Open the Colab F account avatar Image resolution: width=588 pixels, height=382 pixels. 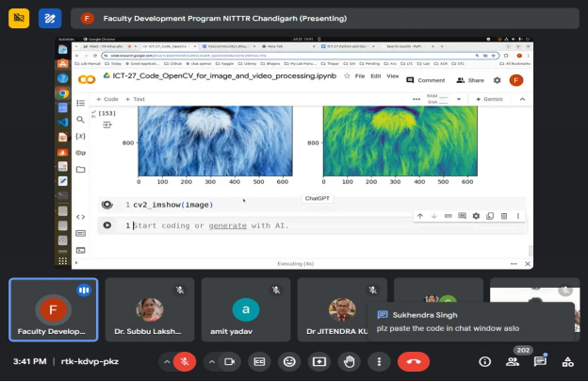516,80
